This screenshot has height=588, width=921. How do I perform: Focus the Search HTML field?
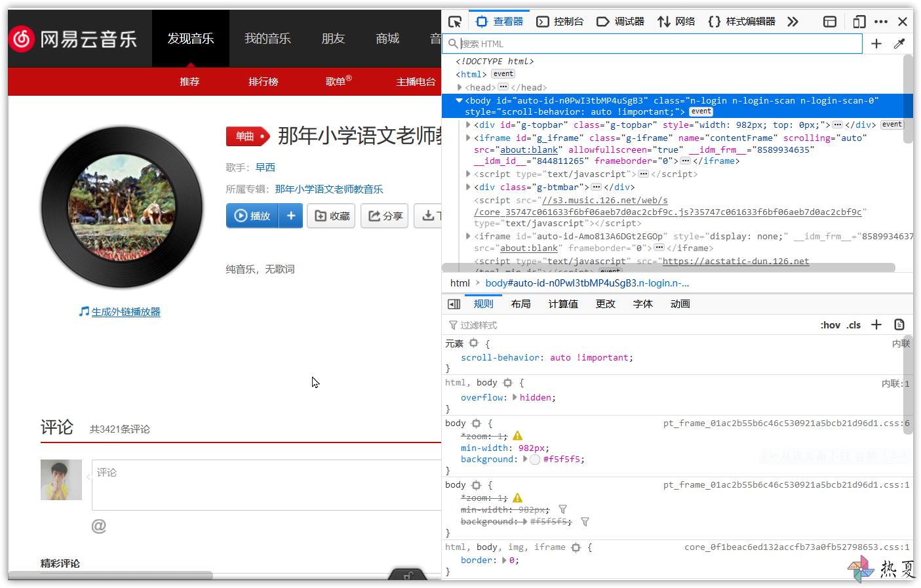coord(653,44)
